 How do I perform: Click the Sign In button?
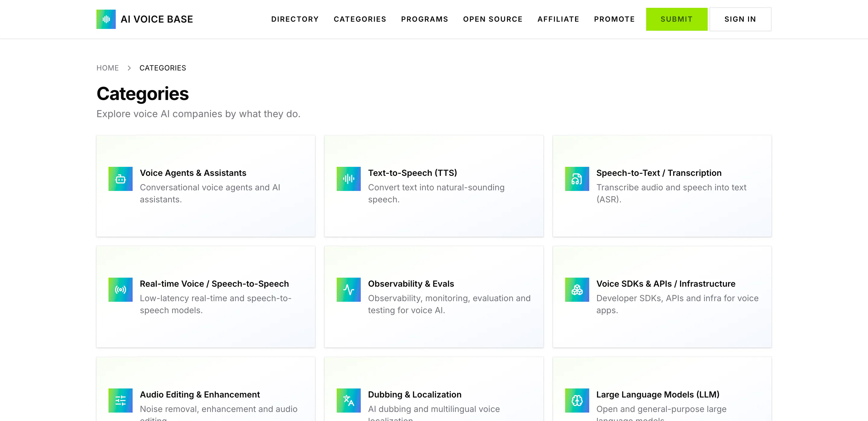pos(740,19)
